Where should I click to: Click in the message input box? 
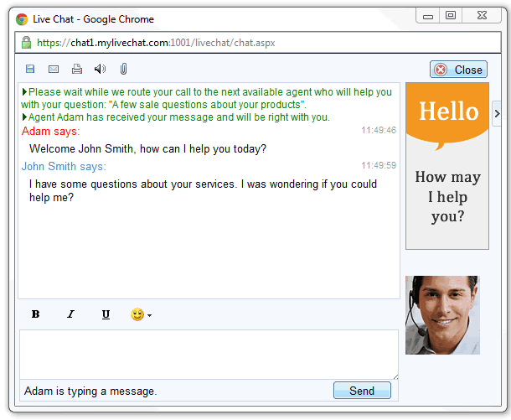(x=209, y=354)
